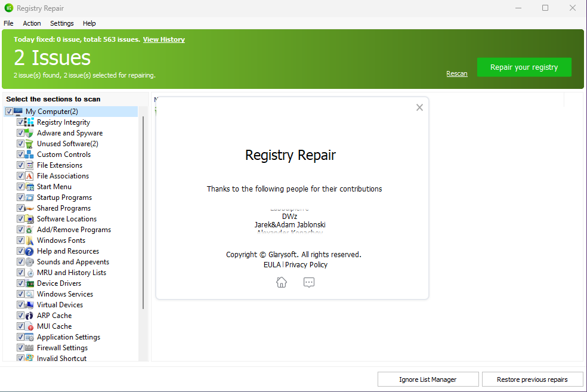Screen dimensions: 587x392
Task: Click the File Extensions icon
Action: [29, 165]
